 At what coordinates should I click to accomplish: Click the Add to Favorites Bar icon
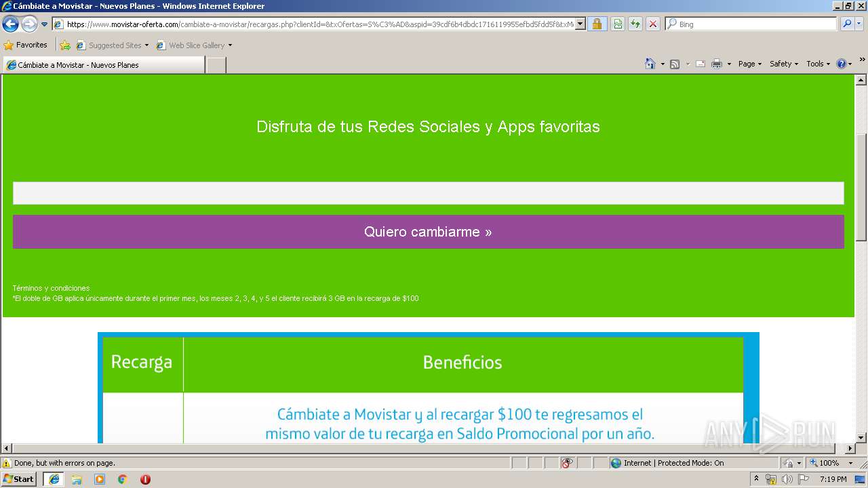pos(65,45)
